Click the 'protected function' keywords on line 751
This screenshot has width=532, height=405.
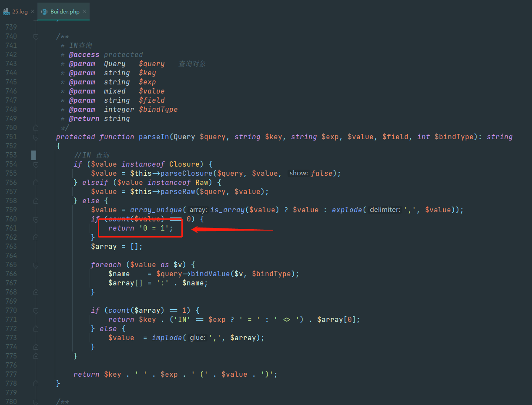(x=95, y=137)
